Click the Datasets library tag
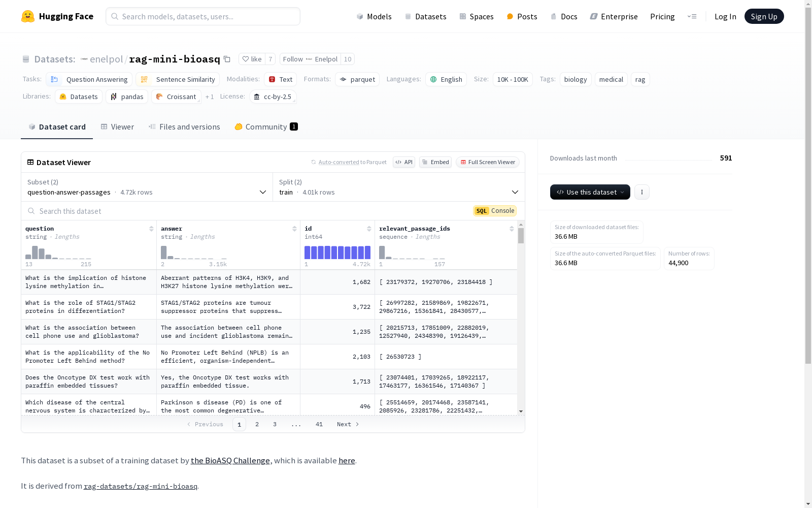Screen dimensions: 812x508 pos(79,97)
